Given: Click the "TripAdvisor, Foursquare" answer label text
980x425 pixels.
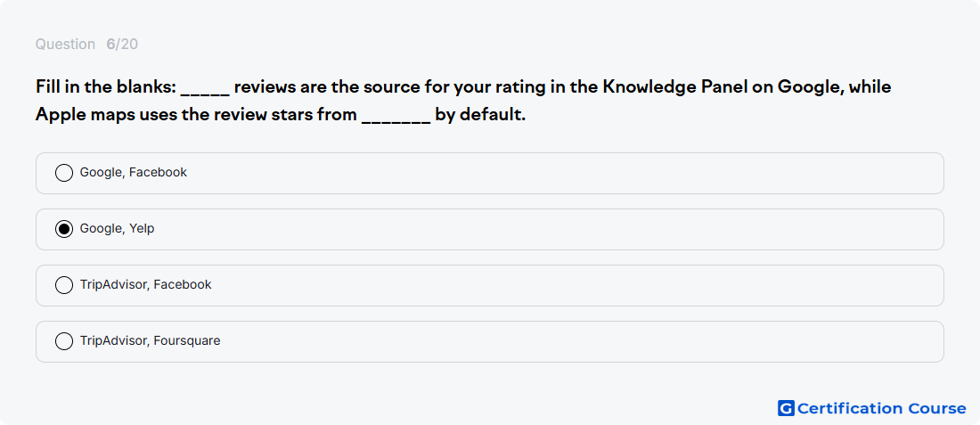Looking at the screenshot, I should click(150, 341).
